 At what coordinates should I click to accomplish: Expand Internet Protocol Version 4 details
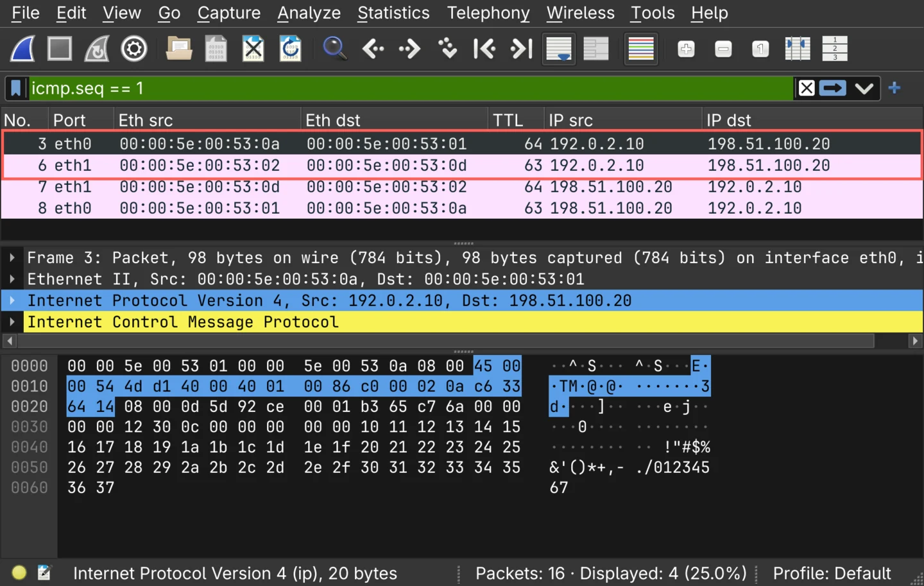coord(12,300)
